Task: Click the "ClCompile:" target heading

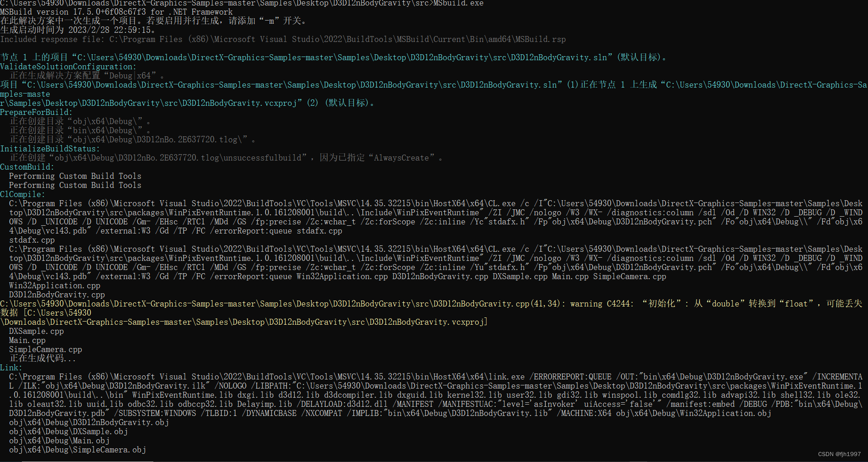Action: [22, 194]
